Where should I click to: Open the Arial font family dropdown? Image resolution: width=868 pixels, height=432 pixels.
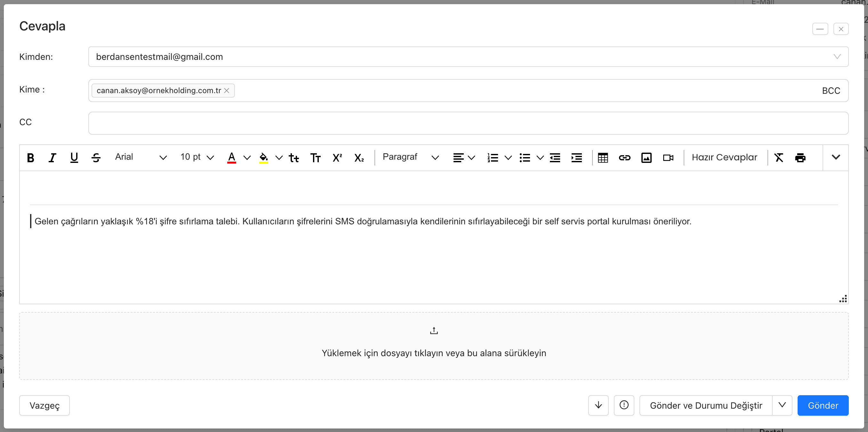tap(141, 157)
